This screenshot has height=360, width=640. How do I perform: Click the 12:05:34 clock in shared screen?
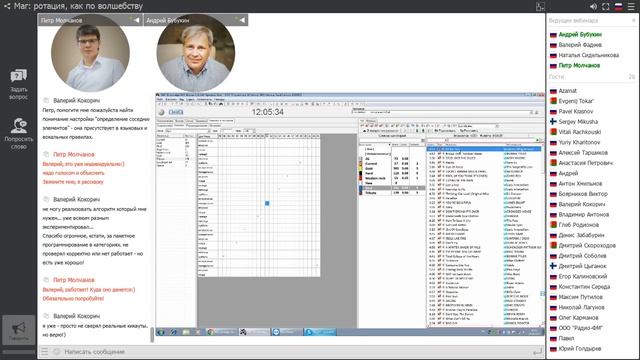tap(267, 112)
